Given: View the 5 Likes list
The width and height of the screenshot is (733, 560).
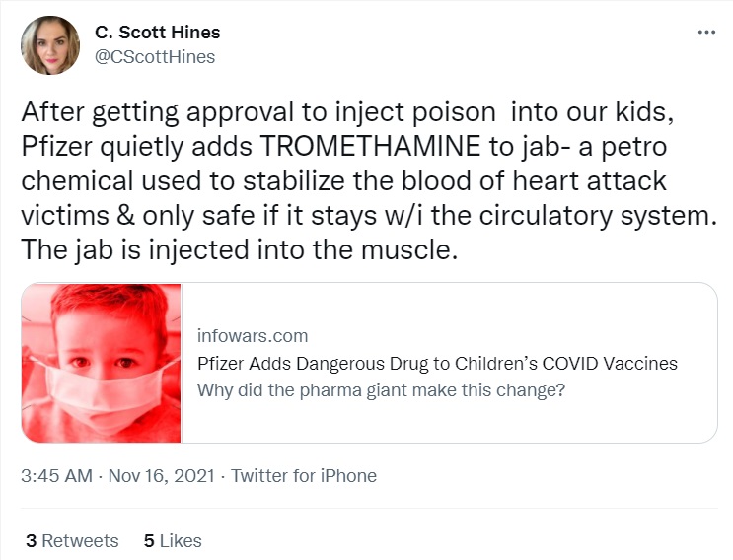Looking at the screenshot, I should click(173, 540).
